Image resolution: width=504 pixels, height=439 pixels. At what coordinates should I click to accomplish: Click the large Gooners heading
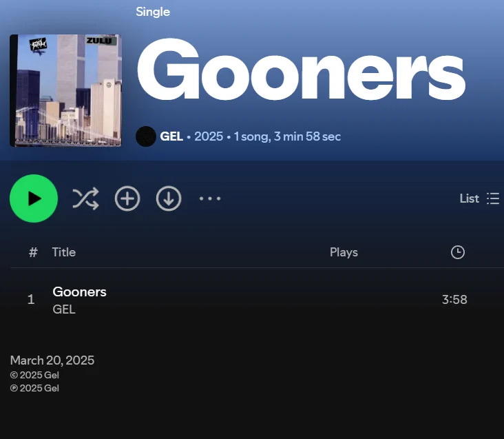coord(301,69)
